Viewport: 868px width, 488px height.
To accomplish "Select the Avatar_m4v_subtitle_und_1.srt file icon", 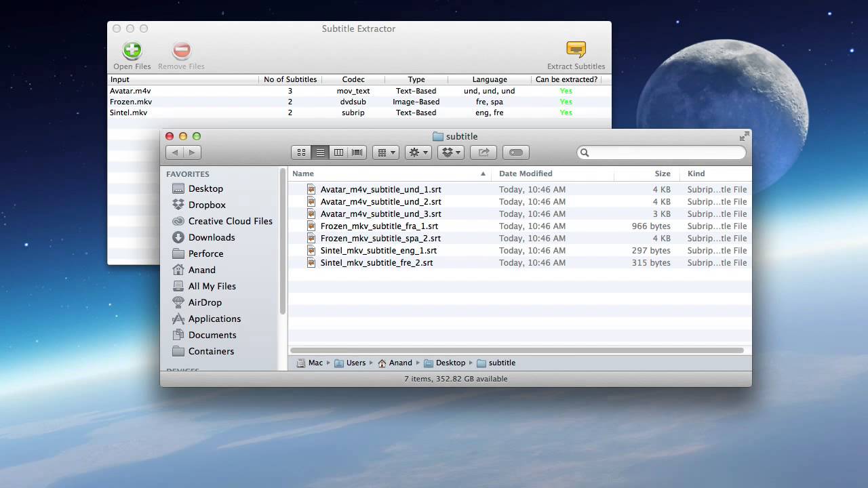I will point(311,189).
